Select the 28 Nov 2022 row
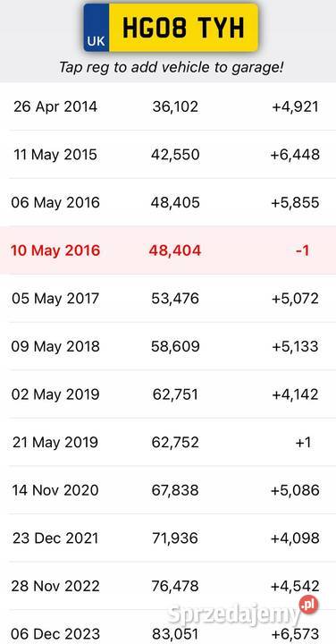The height and width of the screenshot is (644, 336). [x=168, y=586]
